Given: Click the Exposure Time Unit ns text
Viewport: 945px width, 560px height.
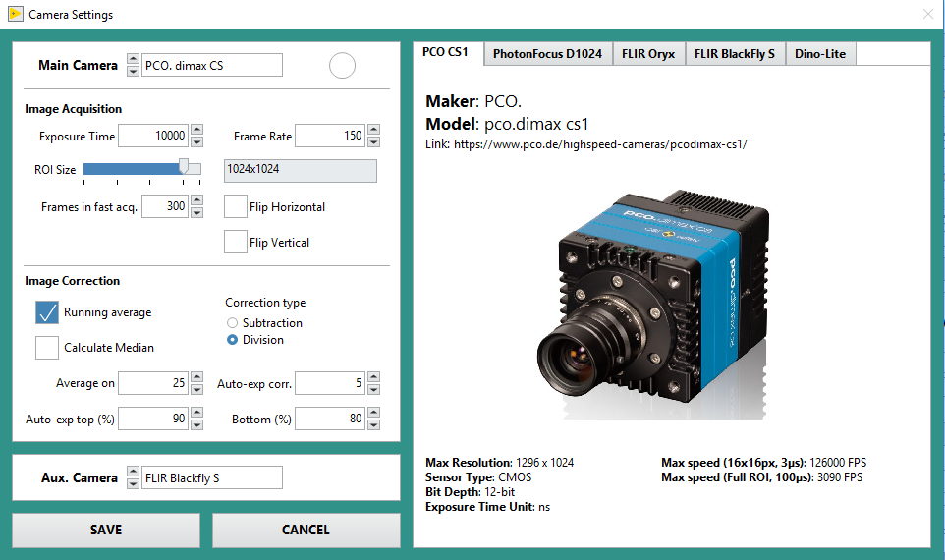Looking at the screenshot, I should (x=487, y=507).
